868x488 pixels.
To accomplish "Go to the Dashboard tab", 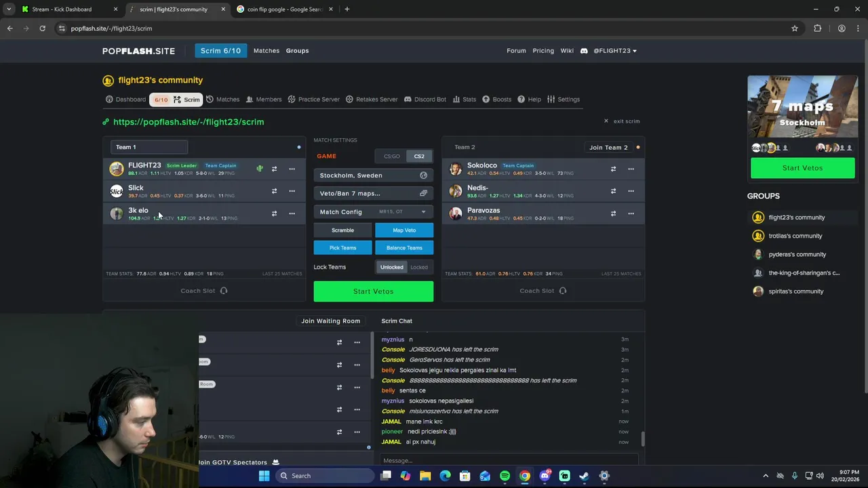I will [x=125, y=100].
